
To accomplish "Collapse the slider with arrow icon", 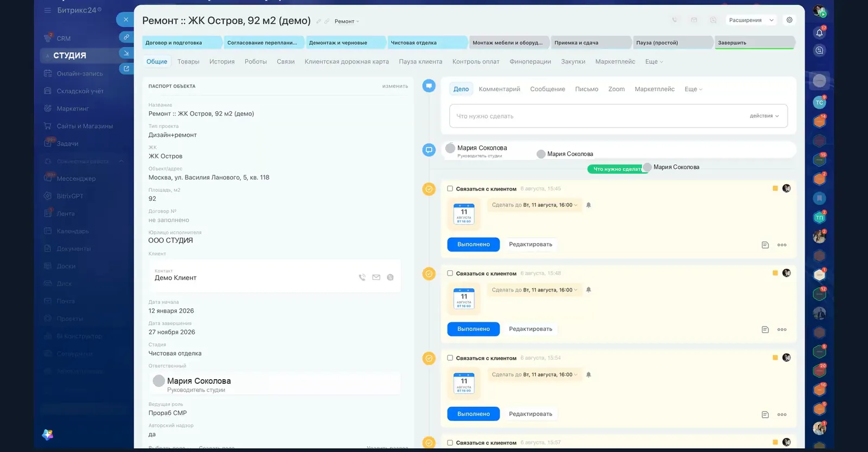I will (126, 53).
